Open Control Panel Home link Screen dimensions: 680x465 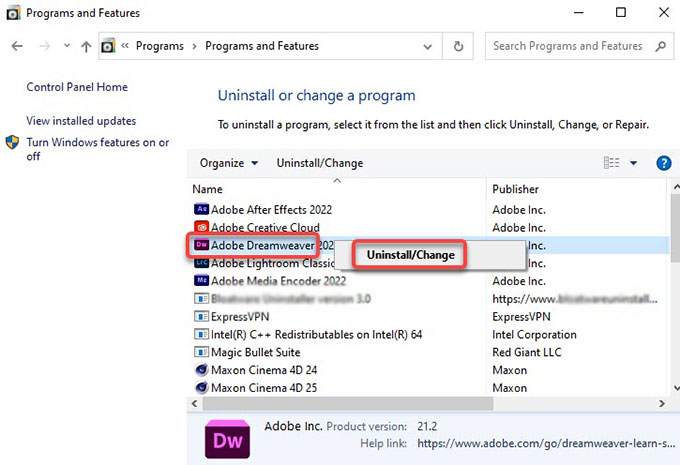pos(77,87)
